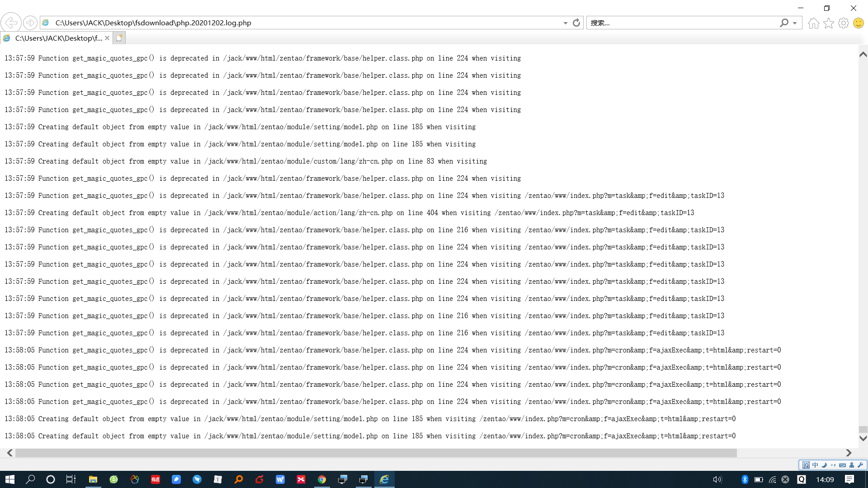Viewport: 868px width, 488px height.
Task: Open the Home page icon
Action: pos(813,23)
